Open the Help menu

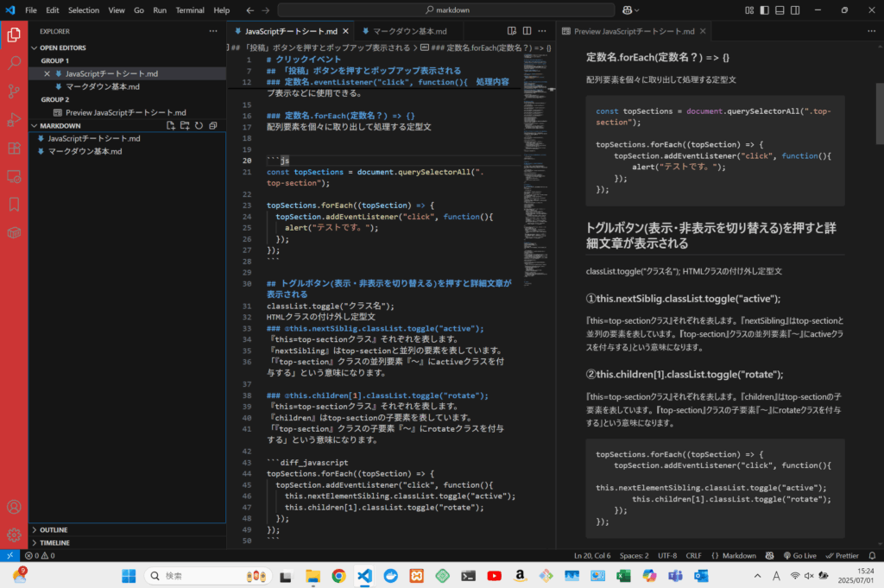click(x=222, y=10)
